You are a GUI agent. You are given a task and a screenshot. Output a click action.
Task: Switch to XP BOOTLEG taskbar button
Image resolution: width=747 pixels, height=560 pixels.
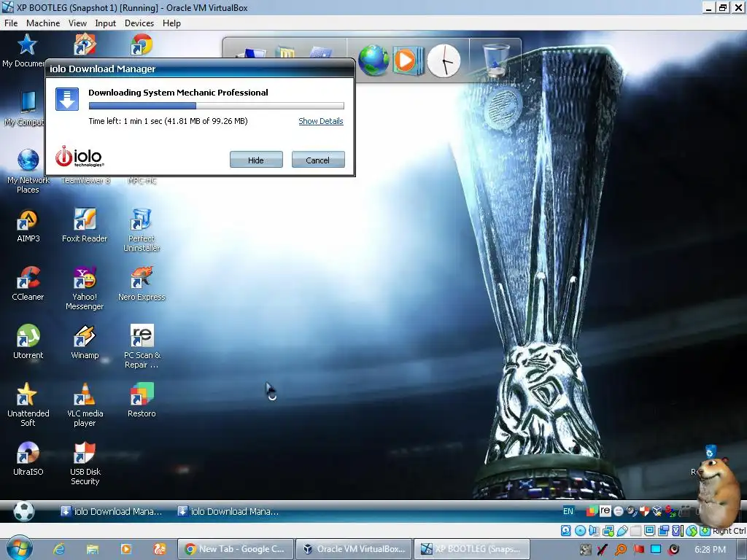pyautogui.click(x=472, y=549)
